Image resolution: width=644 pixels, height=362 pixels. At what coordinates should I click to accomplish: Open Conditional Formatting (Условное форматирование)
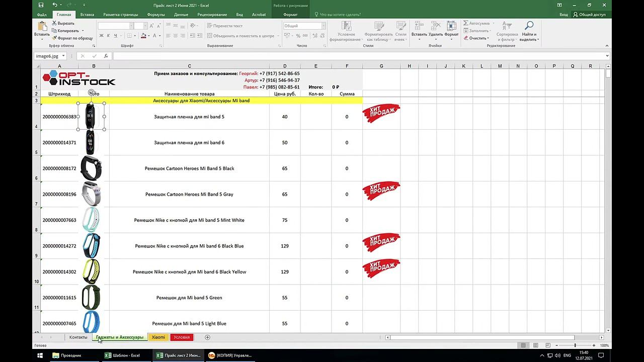[346, 31]
